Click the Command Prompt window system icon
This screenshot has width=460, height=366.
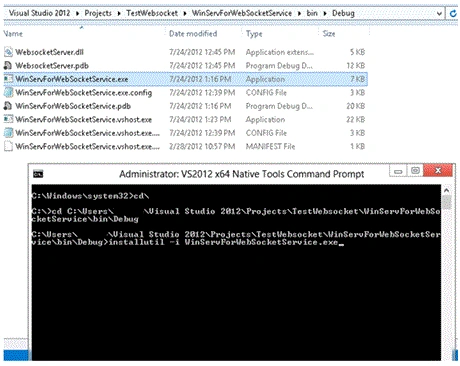click(x=38, y=174)
